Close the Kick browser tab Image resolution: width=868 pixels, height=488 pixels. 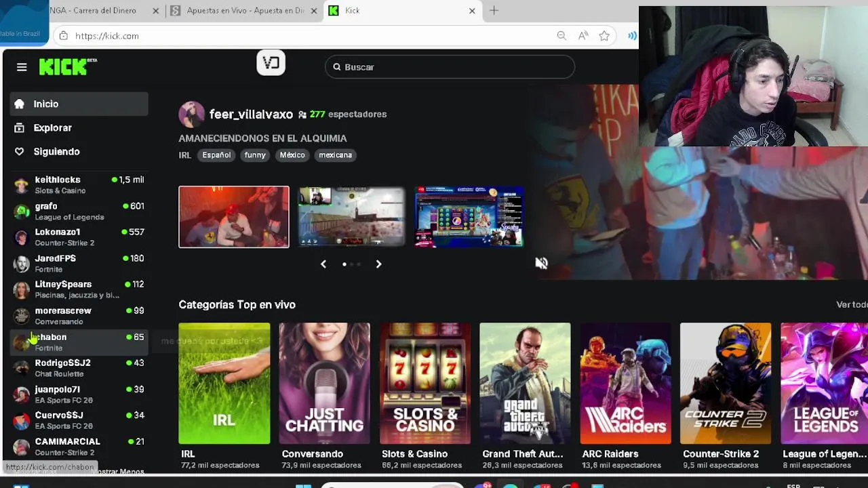pos(472,11)
